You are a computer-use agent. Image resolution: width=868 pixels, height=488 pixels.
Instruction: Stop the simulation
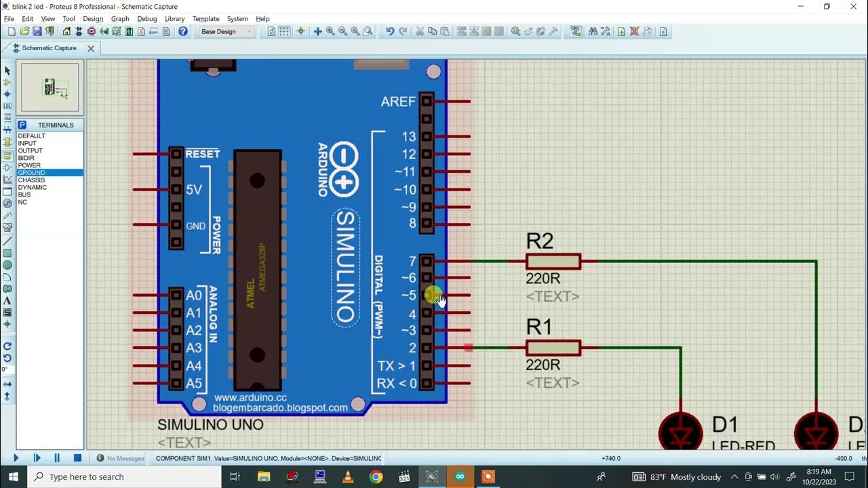tap(77, 458)
